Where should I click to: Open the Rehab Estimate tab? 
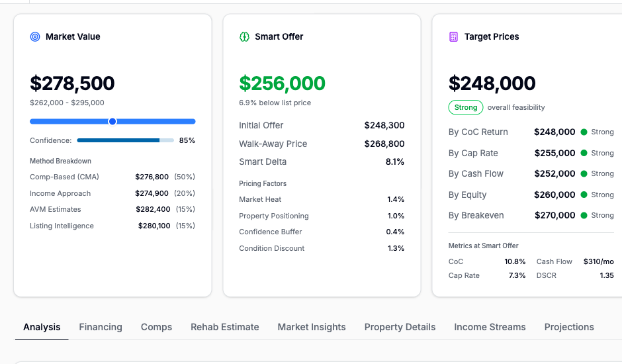(225, 327)
